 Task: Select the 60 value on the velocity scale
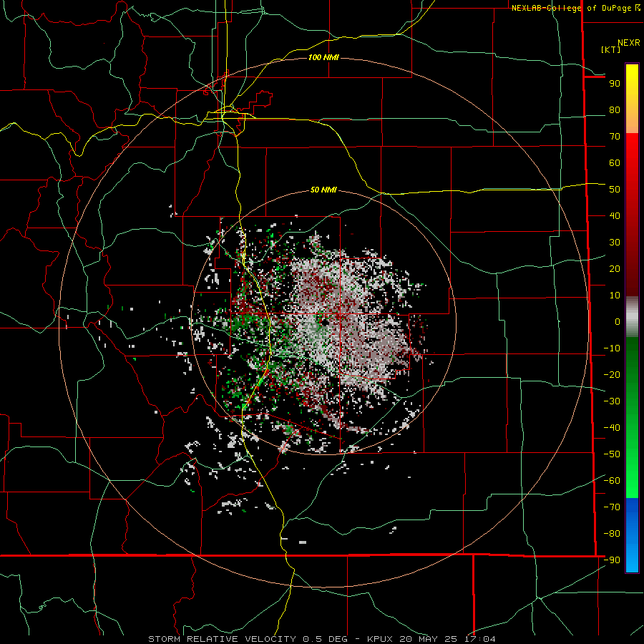tap(615, 163)
